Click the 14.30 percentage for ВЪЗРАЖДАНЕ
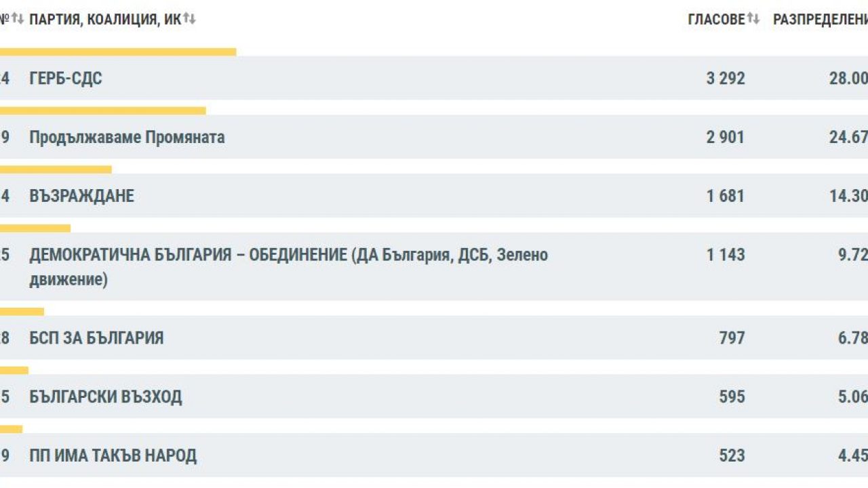Screen dimensions: 868x488 click(x=848, y=197)
